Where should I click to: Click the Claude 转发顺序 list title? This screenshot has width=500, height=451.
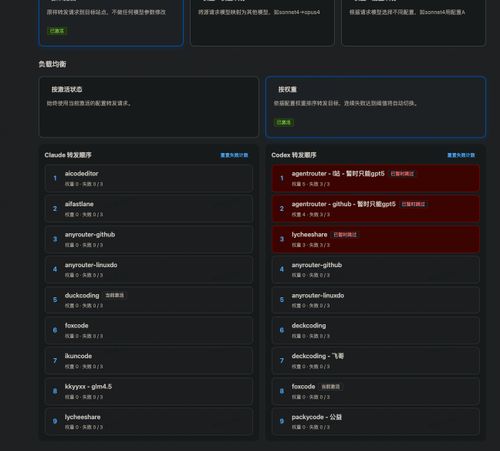68,155
